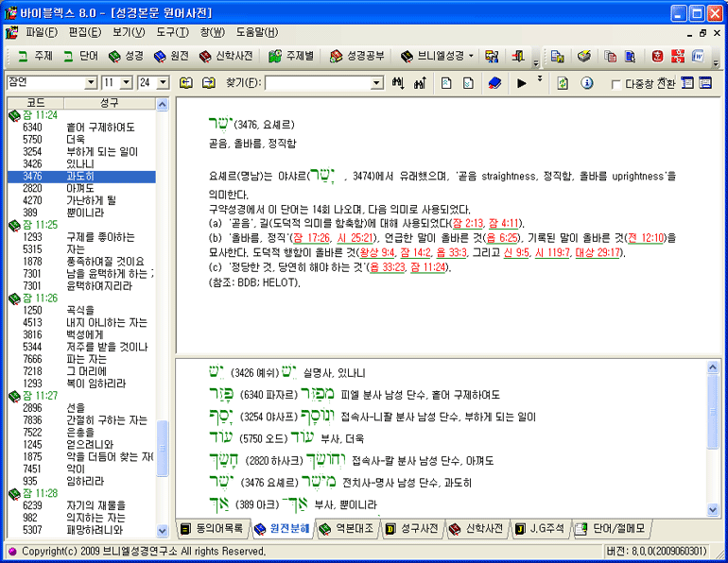The height and width of the screenshot is (563, 728).
Task: Click the exit door icon in toolbar
Action: pyautogui.click(x=518, y=56)
